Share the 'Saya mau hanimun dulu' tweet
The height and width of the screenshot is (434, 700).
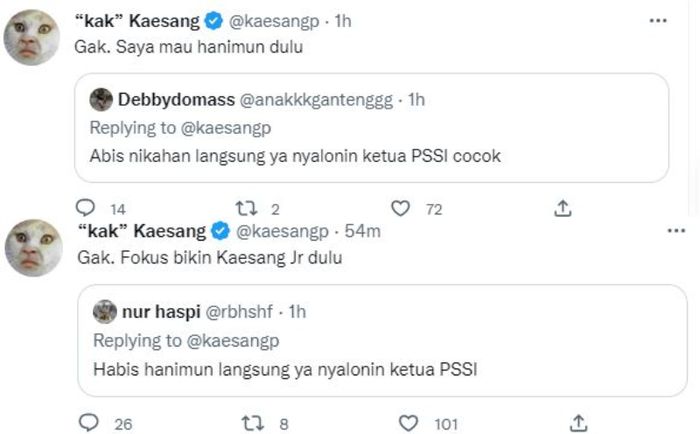point(562,208)
